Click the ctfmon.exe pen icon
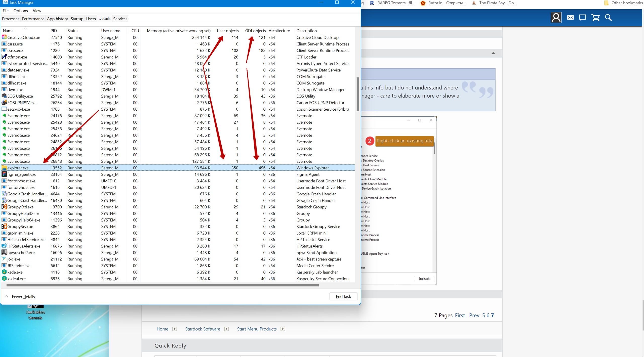The width and height of the screenshot is (644, 357). point(4,57)
